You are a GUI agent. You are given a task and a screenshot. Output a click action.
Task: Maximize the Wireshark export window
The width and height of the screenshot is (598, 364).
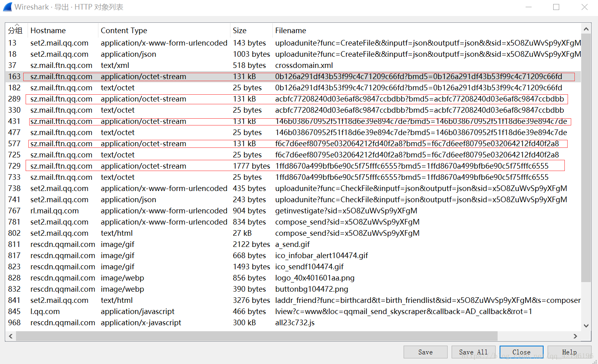(556, 7)
